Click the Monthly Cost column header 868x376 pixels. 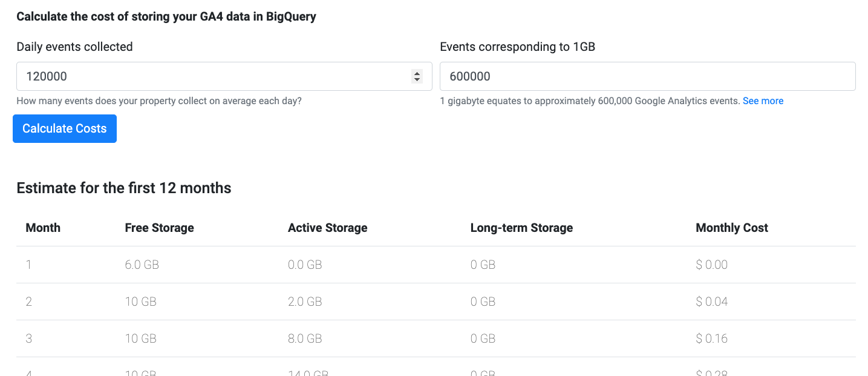coord(731,228)
